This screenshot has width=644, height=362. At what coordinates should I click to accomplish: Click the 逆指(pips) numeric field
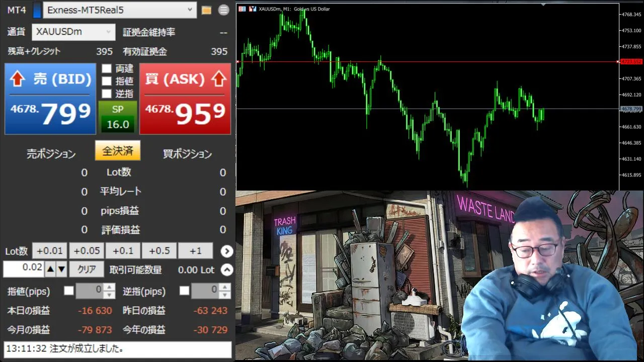(x=206, y=291)
